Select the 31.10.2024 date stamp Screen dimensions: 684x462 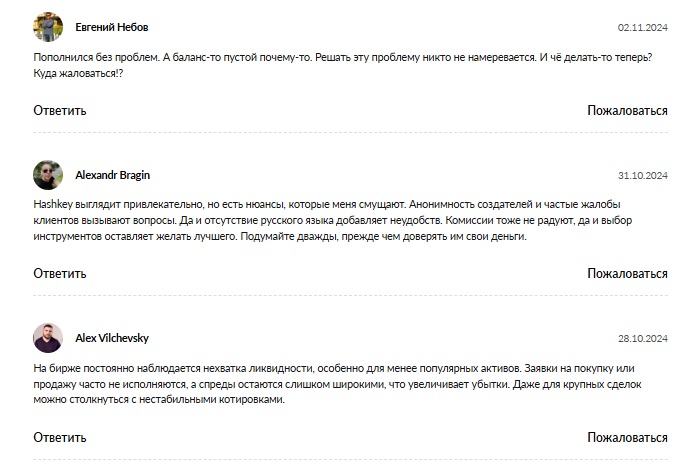(642, 175)
